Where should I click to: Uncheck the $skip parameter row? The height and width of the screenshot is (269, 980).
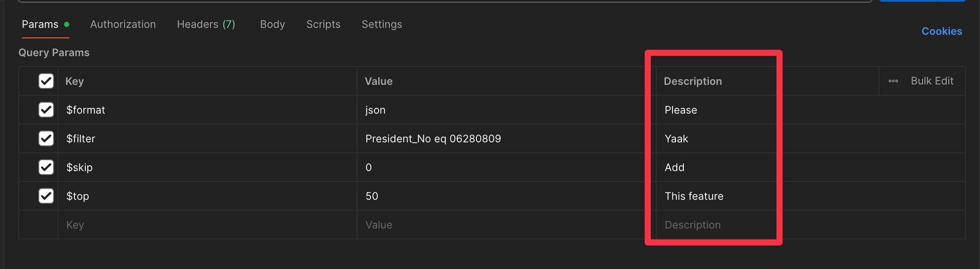pos(46,167)
